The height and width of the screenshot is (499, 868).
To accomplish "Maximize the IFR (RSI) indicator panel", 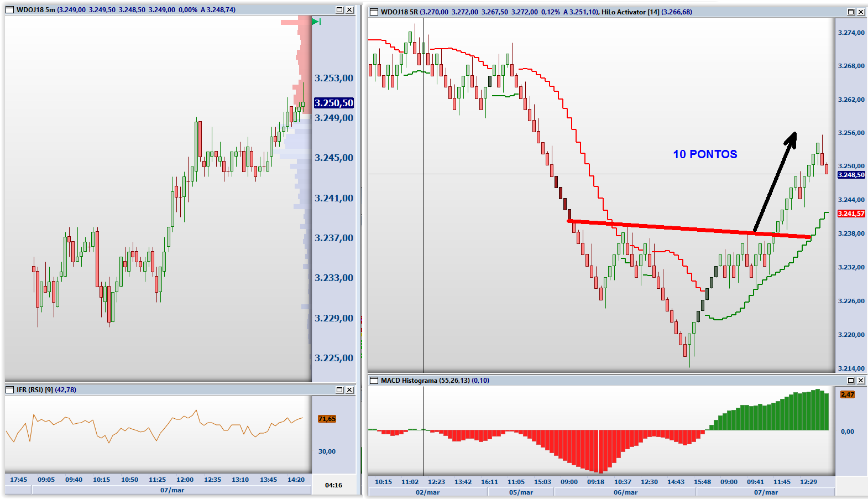I will 339,390.
